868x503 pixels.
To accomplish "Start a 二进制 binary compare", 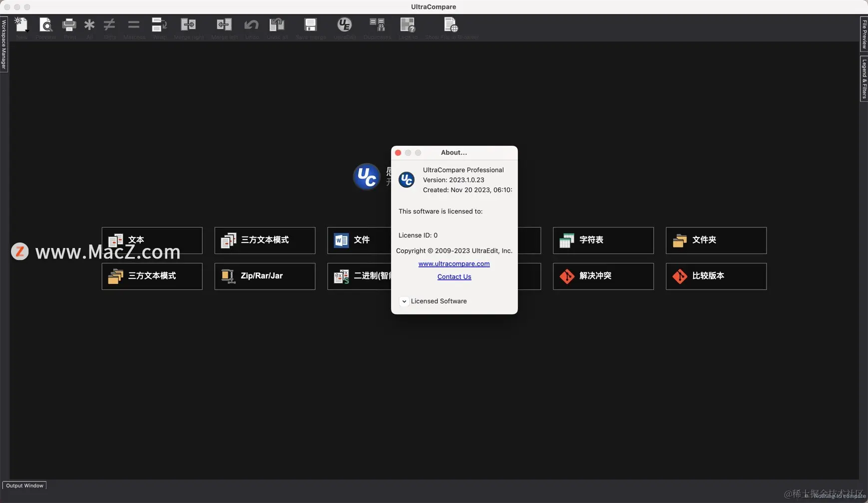I will click(360, 276).
